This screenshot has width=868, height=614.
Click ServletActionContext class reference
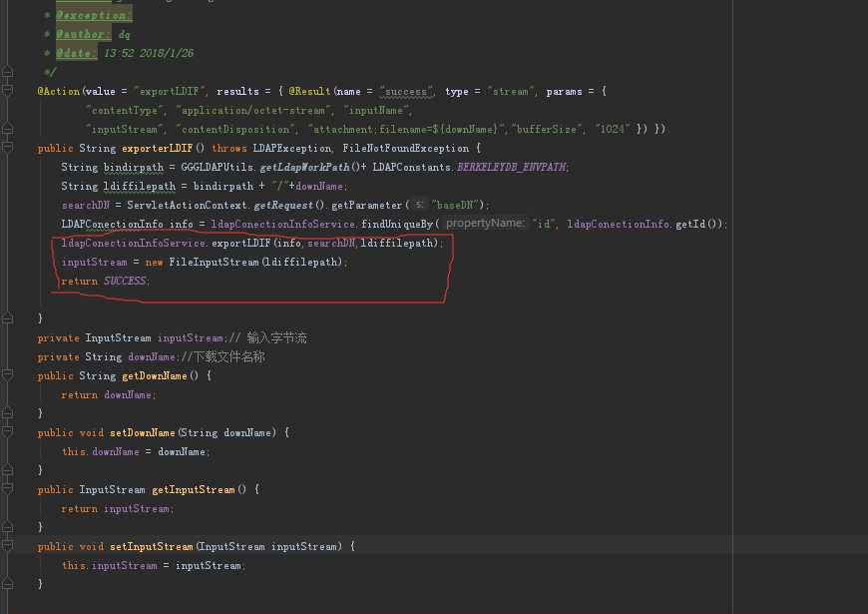[187, 205]
